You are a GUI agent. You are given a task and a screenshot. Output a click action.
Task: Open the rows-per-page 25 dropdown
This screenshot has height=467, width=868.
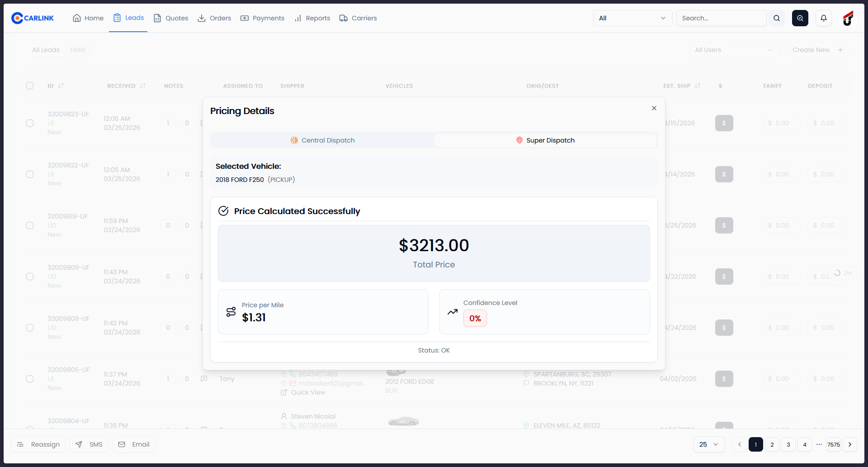click(x=708, y=444)
